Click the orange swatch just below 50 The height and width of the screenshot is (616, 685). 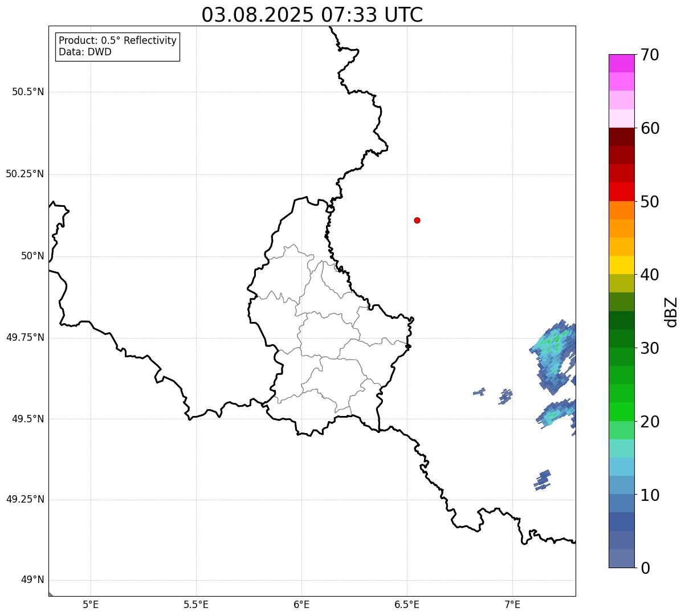[621, 210]
